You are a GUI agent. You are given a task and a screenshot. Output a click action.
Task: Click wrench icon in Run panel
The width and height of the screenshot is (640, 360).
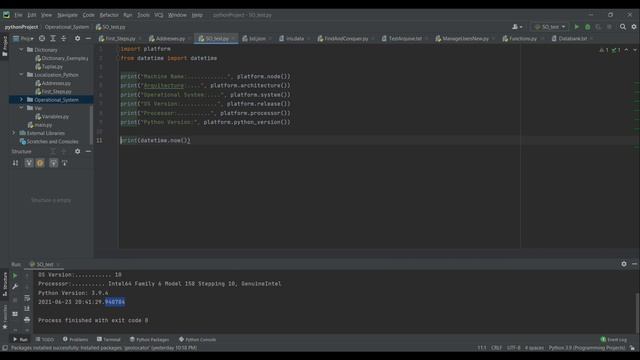point(15,287)
